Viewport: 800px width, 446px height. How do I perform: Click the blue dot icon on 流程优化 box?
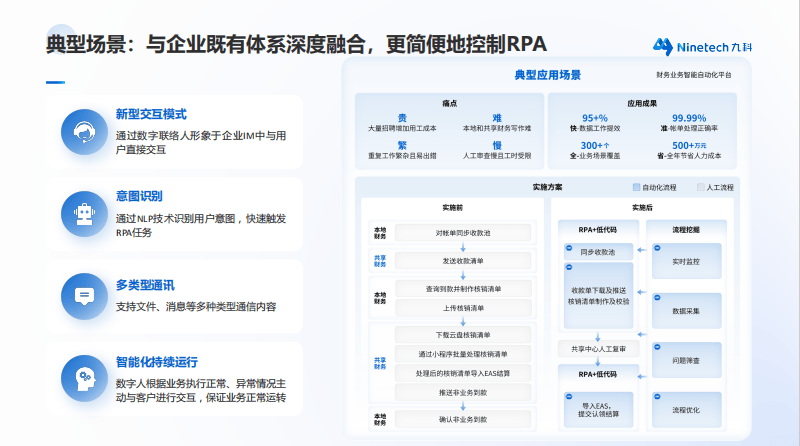tap(657, 397)
